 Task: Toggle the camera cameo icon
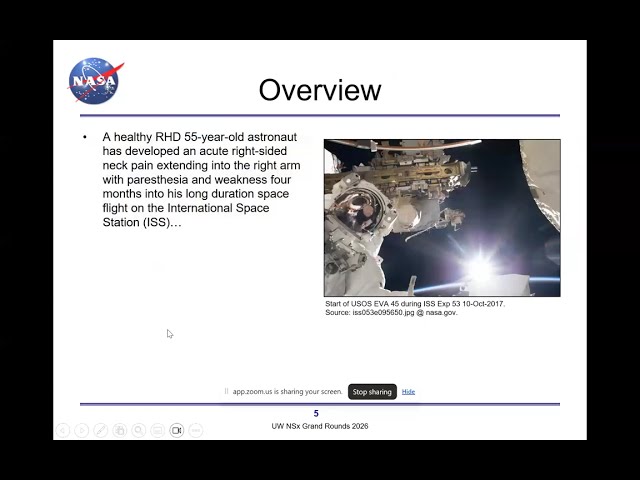pos(177,430)
